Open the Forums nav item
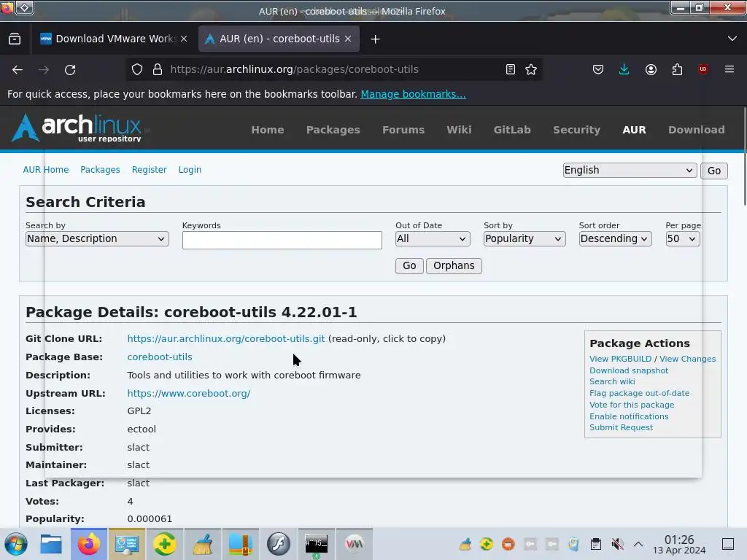 403,130
